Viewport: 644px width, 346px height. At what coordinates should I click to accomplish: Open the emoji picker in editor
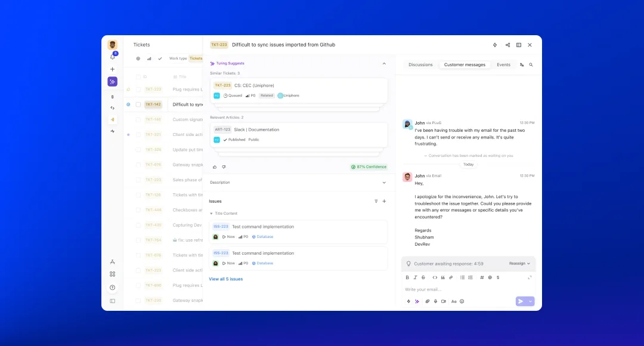[x=462, y=301]
